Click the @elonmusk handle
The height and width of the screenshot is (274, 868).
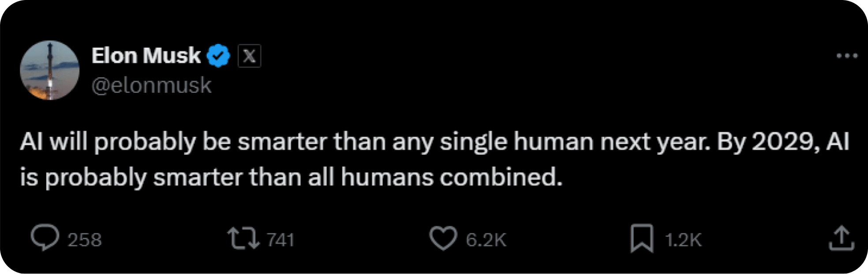[151, 85]
